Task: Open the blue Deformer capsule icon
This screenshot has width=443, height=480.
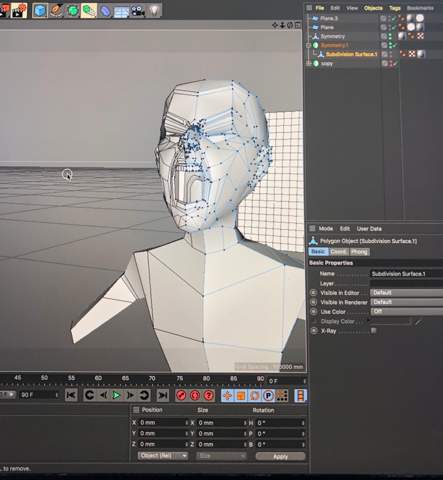Action: [x=105, y=11]
